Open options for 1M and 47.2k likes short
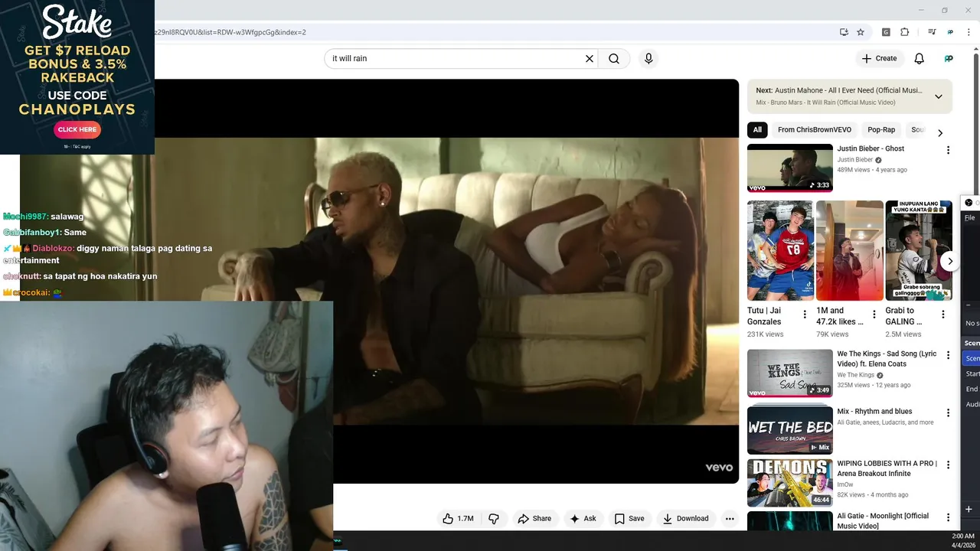This screenshot has width=980, height=551. tap(874, 315)
